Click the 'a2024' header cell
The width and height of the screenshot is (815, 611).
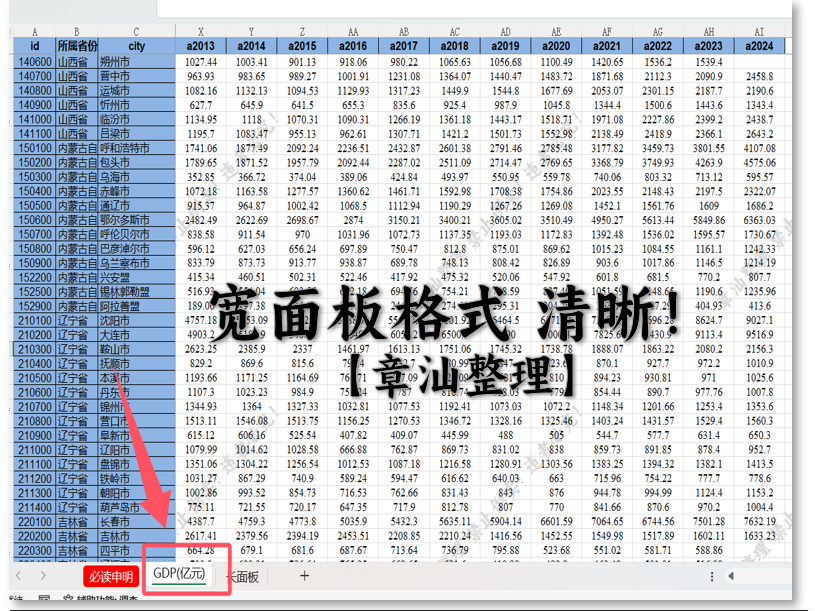759,46
